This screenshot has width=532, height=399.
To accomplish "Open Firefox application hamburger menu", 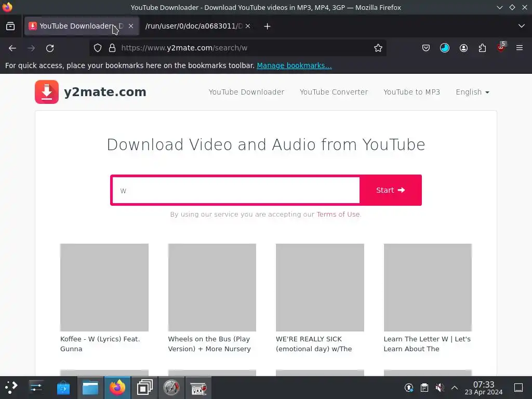I will coord(520,48).
